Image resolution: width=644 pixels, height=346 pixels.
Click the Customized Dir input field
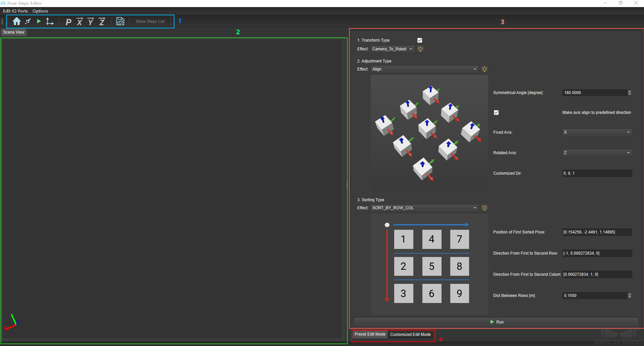point(597,173)
